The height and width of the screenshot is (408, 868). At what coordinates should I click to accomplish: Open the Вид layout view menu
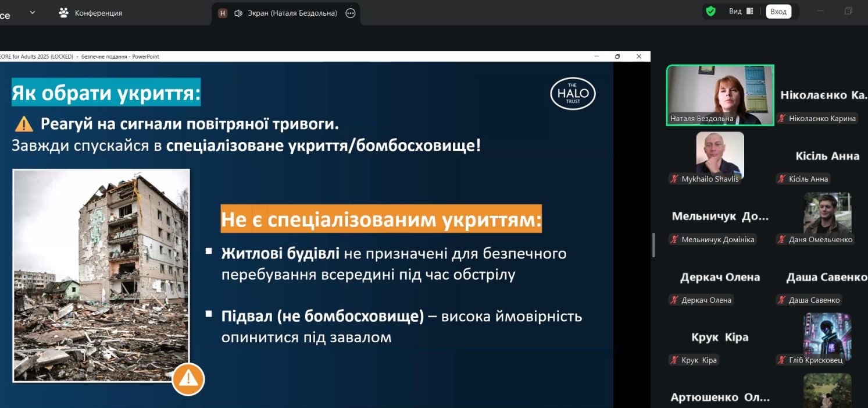point(741,12)
